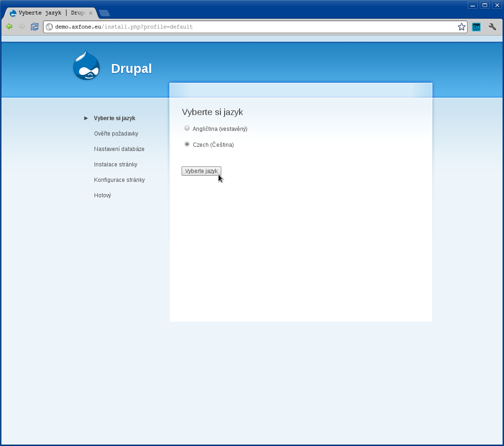This screenshot has height=446, width=504.
Task: Select the Czech (Čeština) radio option
Action: (x=187, y=144)
